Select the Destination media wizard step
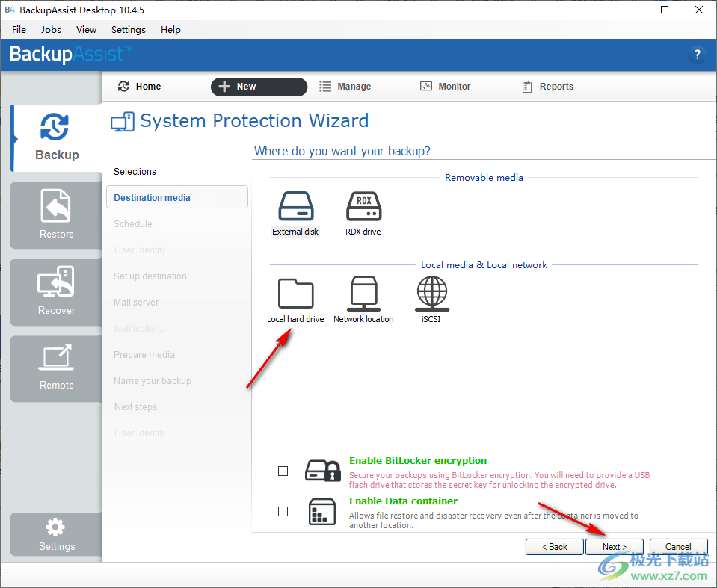Image resolution: width=717 pixels, height=588 pixels. point(177,197)
